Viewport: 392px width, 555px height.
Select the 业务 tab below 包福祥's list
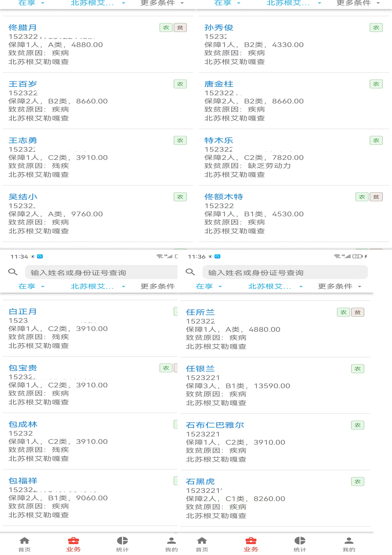pyautogui.click(x=73, y=544)
